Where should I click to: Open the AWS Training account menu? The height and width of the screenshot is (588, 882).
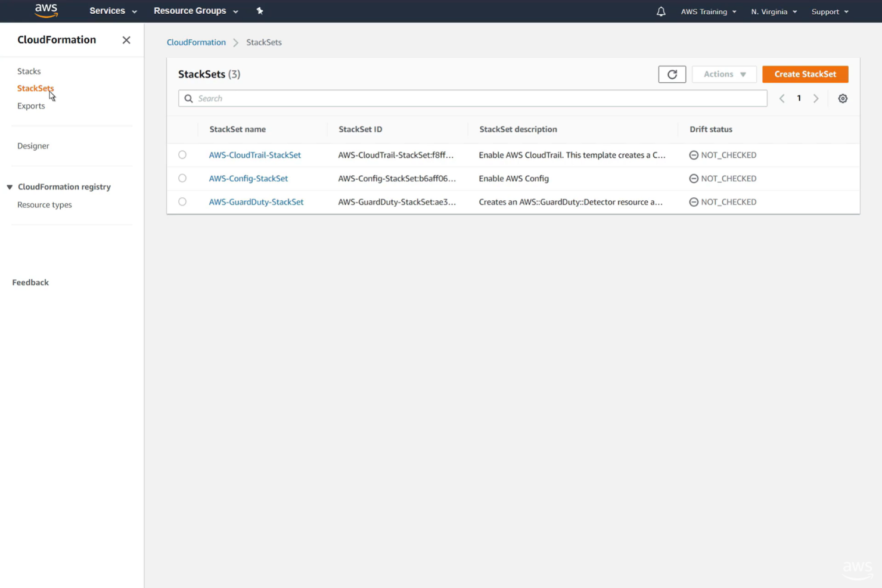click(709, 11)
